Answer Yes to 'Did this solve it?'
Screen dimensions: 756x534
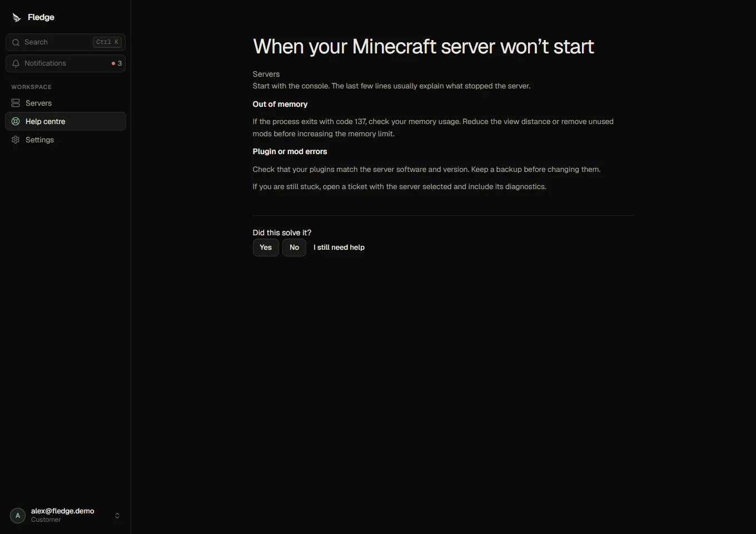(x=266, y=248)
